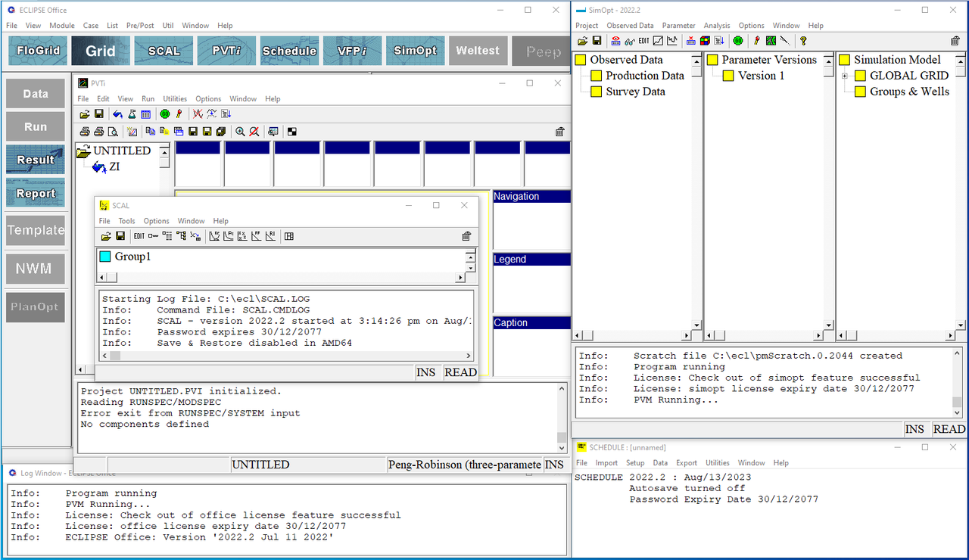Open the Analysis menu in SimOpt

click(717, 26)
